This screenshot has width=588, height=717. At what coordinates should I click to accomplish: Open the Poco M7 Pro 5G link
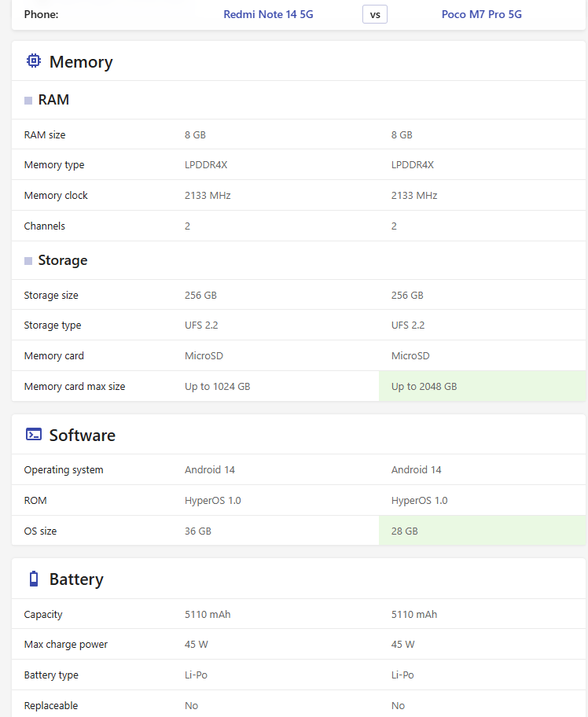481,14
